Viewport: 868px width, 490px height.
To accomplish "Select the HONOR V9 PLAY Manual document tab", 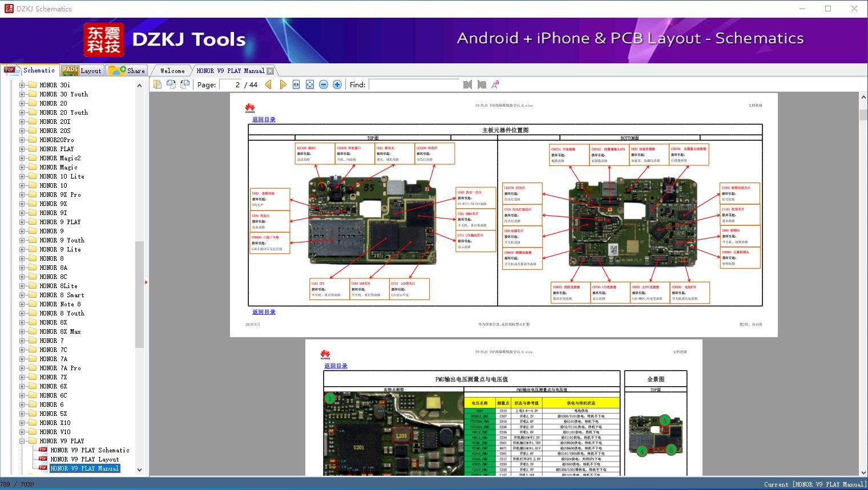I will click(231, 71).
